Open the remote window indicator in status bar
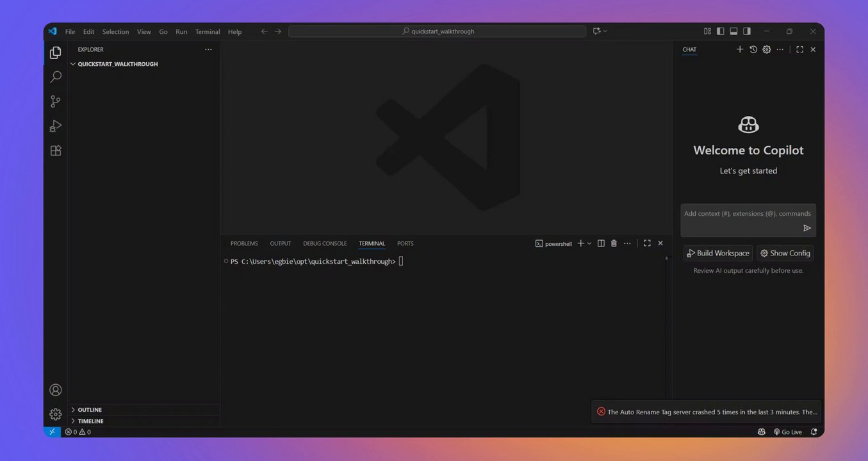This screenshot has width=868, height=461. tap(52, 432)
